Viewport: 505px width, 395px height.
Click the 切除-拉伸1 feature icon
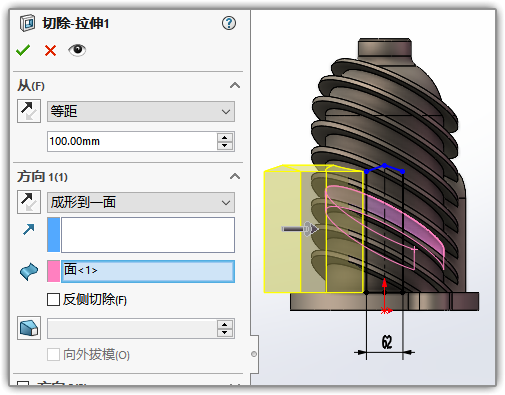click(x=27, y=23)
